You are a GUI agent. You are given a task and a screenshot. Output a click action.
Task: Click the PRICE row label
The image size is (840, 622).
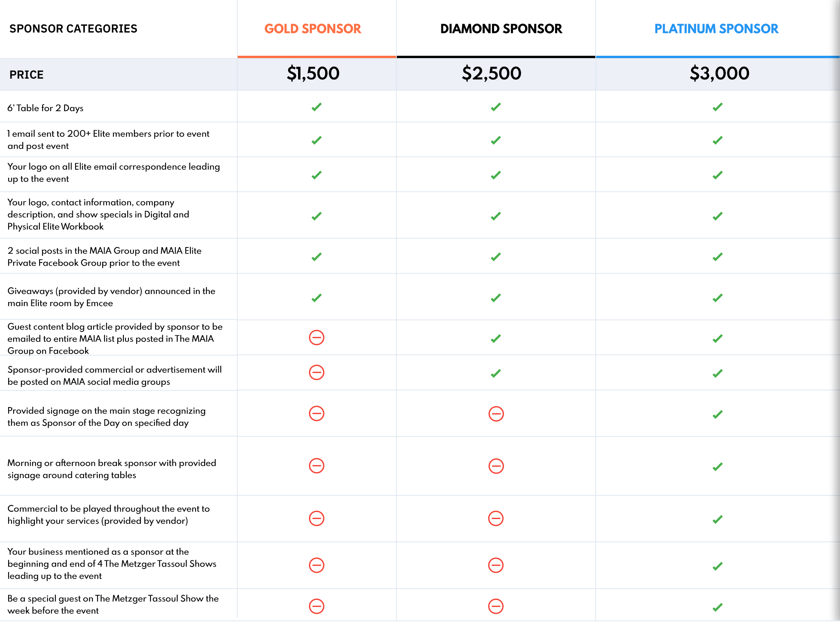[x=26, y=74]
